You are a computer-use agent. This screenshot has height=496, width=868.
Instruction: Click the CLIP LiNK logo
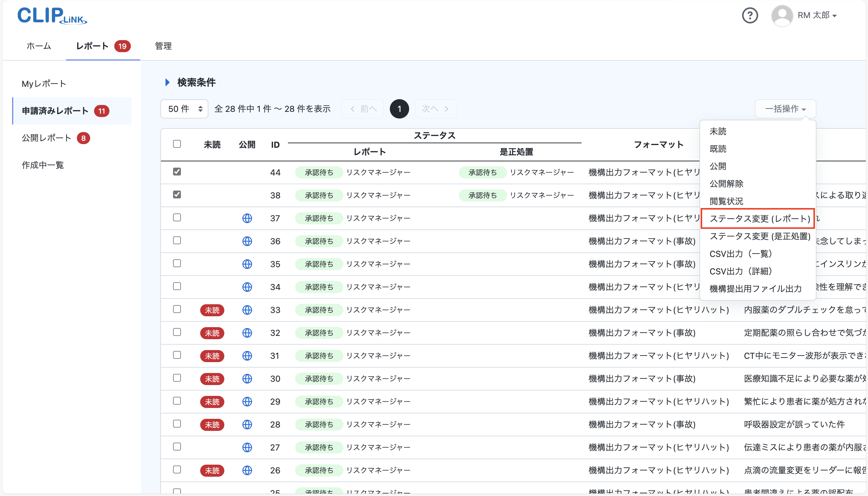click(x=52, y=16)
